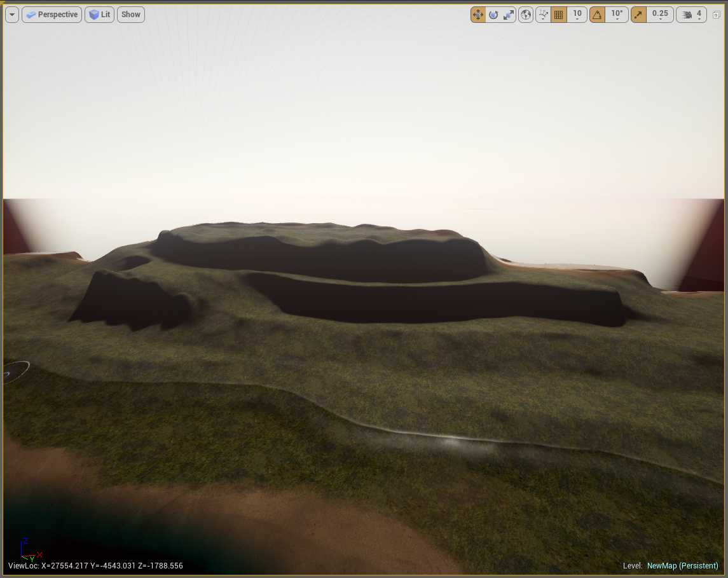The height and width of the screenshot is (578, 728).
Task: Toggle world/local coordinate system globe icon
Action: (x=526, y=15)
